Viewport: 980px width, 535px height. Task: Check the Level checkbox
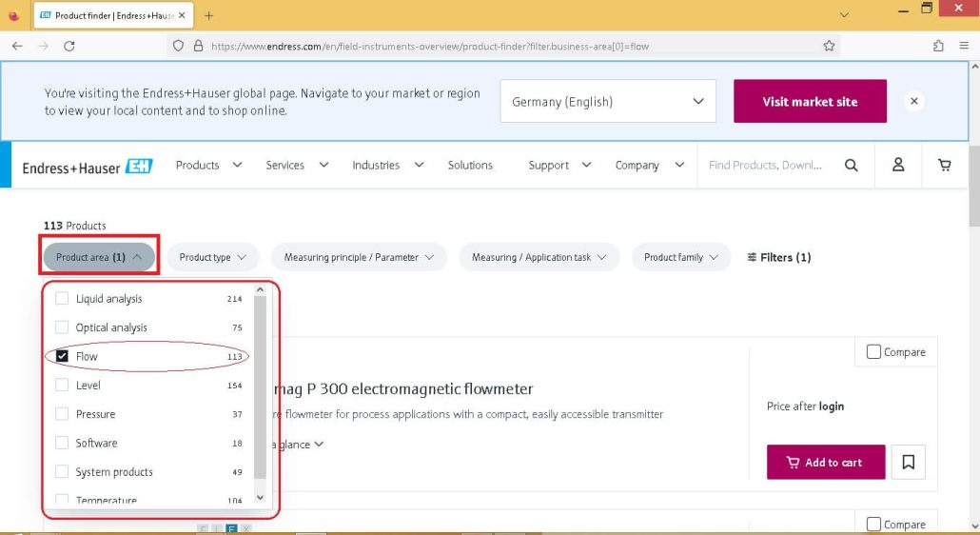pos(62,385)
